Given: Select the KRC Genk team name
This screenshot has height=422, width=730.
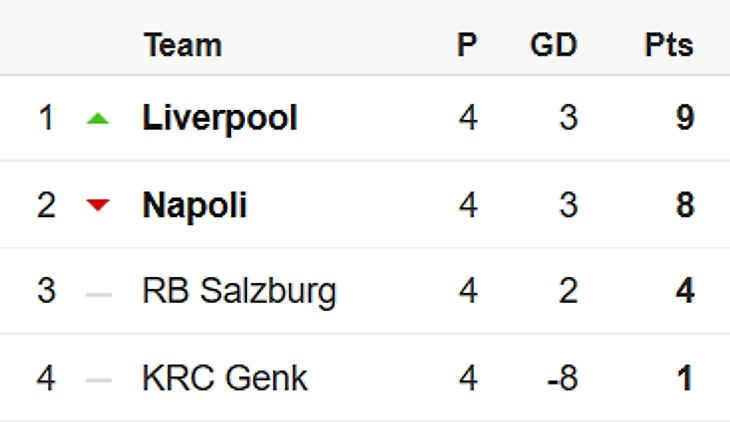Looking at the screenshot, I should pyautogui.click(x=226, y=380).
